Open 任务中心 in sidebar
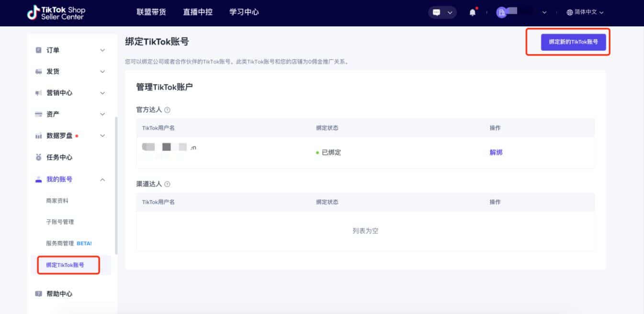 click(x=59, y=157)
